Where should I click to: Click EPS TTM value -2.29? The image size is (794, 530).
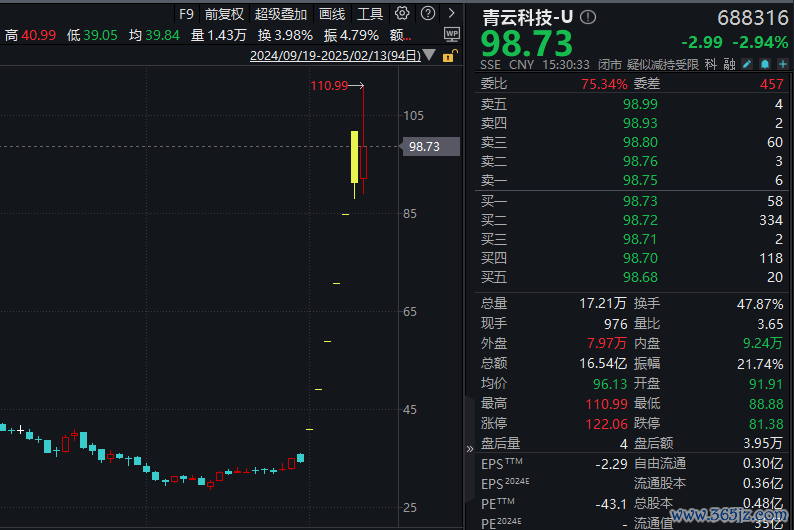click(x=611, y=464)
